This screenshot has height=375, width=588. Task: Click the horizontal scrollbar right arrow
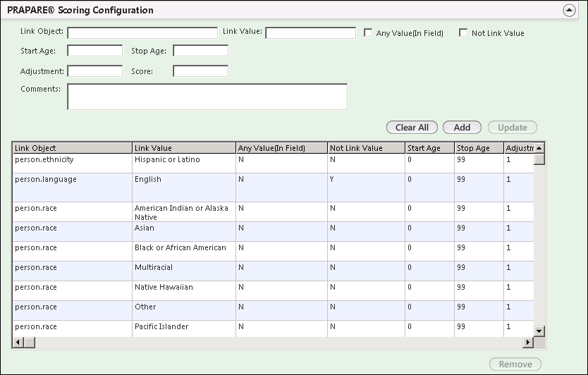click(x=528, y=342)
